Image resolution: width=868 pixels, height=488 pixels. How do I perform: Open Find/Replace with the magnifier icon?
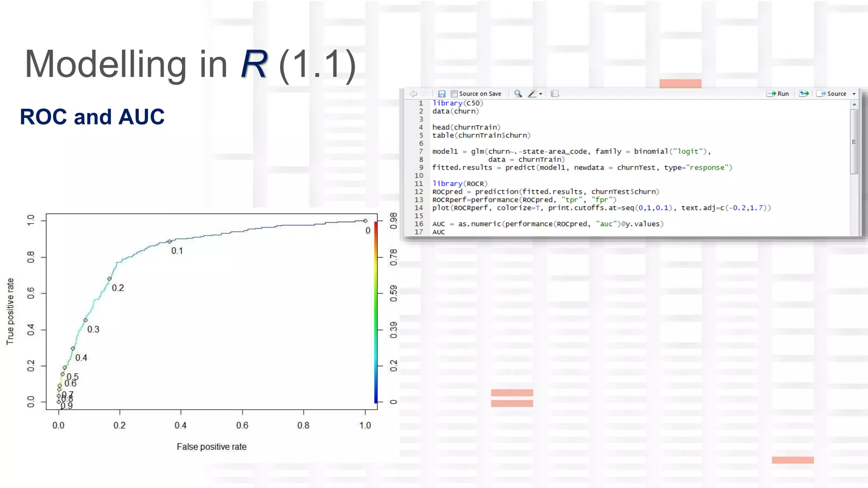point(518,94)
